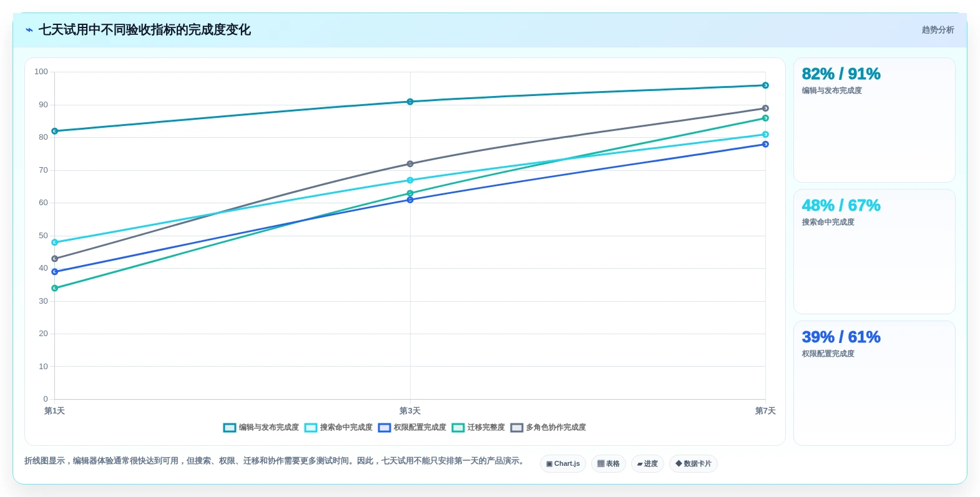Click 多角色协作 data point at 第3天 (72)
The height and width of the screenshot is (497, 980).
click(410, 164)
